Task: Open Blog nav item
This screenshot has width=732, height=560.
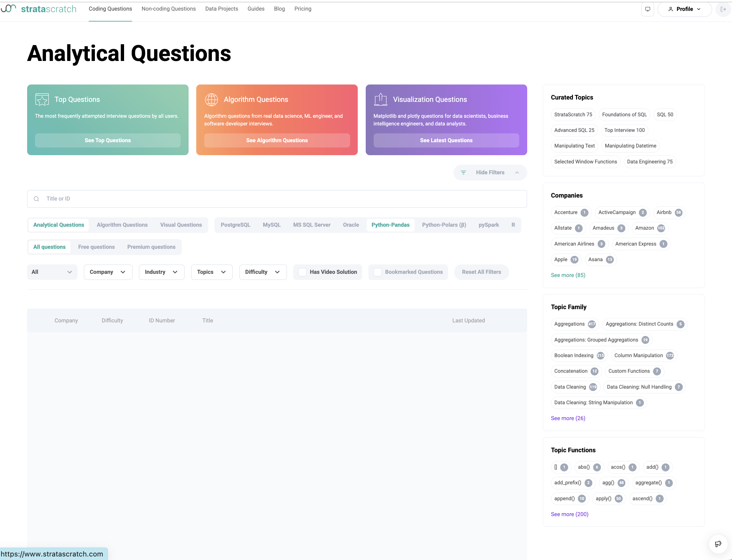Action: tap(279, 9)
